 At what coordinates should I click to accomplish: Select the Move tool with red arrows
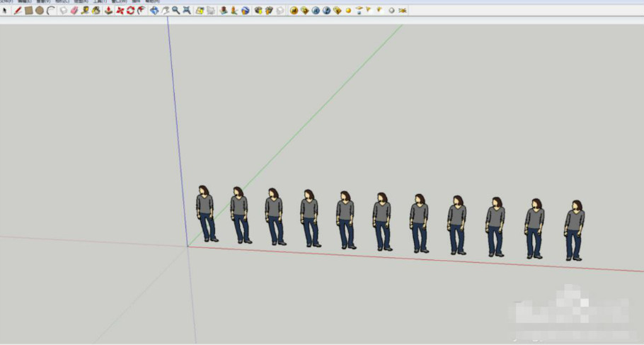(x=120, y=11)
